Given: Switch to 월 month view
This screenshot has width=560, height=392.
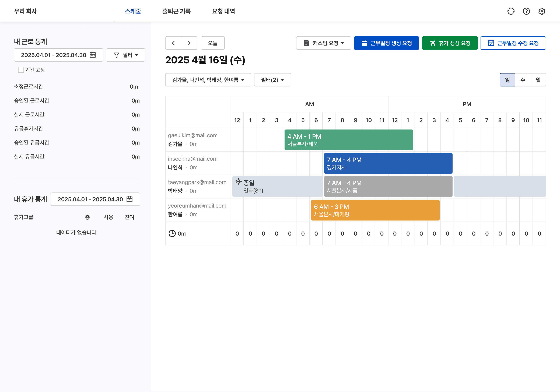Looking at the screenshot, I should 538,80.
